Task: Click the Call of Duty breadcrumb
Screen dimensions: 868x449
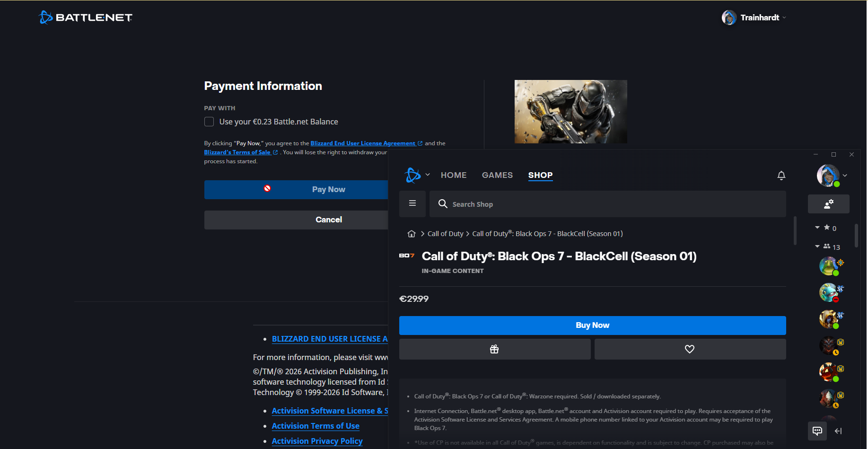Action: 446,234
